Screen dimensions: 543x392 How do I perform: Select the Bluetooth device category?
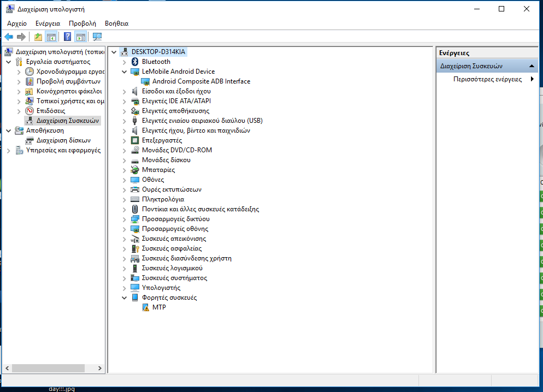(x=156, y=62)
